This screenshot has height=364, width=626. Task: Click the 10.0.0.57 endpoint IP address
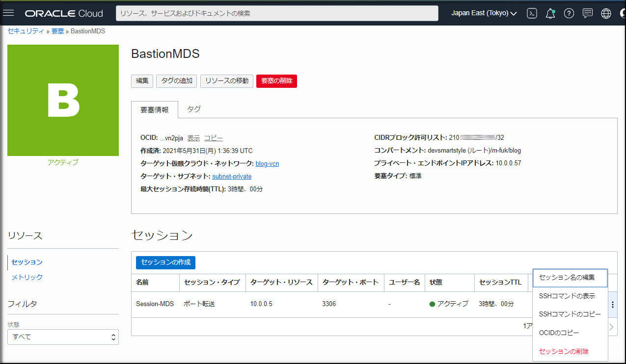(x=508, y=163)
